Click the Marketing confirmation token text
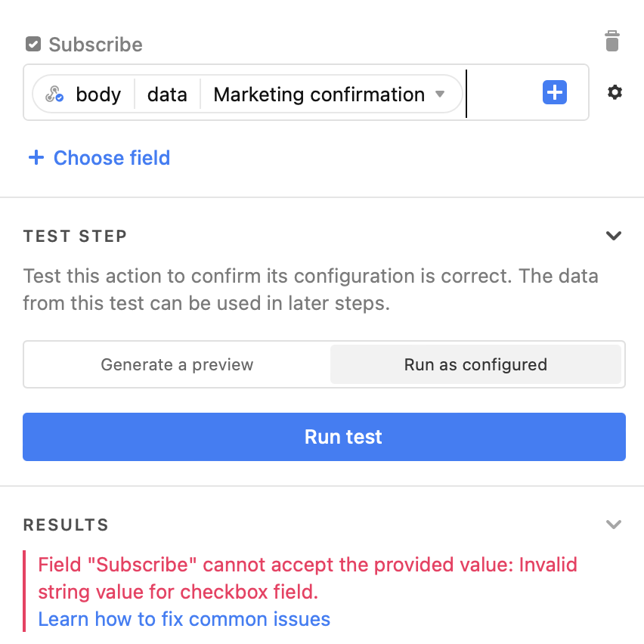This screenshot has height=644, width=644. (x=319, y=94)
